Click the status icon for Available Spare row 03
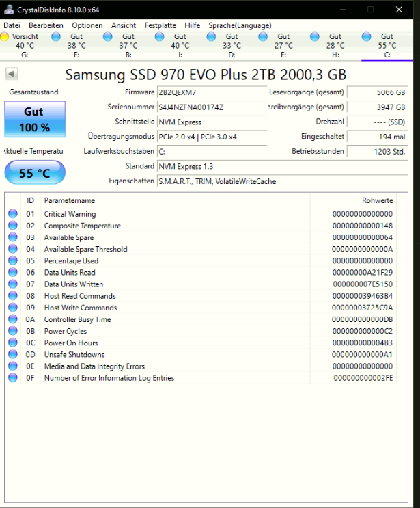420x508 pixels. coord(12,237)
